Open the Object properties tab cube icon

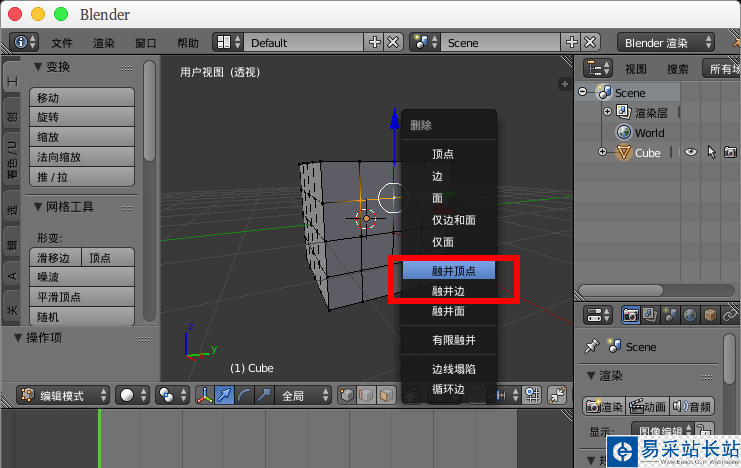click(710, 315)
